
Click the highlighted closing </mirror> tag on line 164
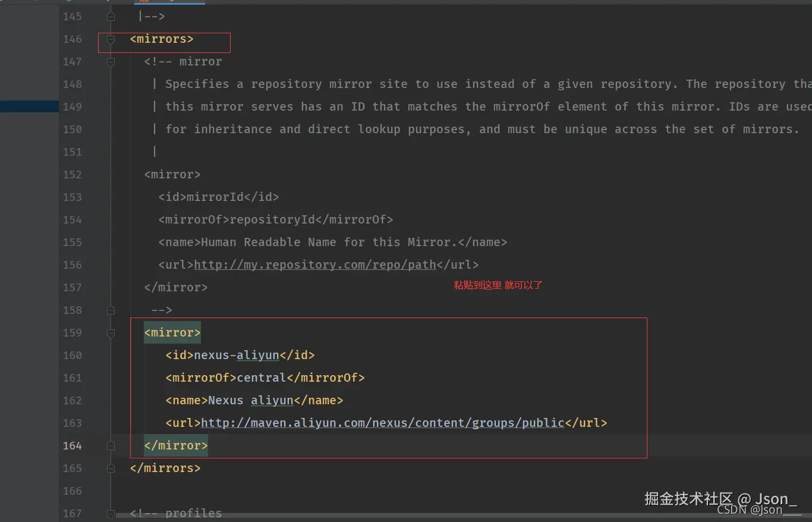(x=176, y=446)
